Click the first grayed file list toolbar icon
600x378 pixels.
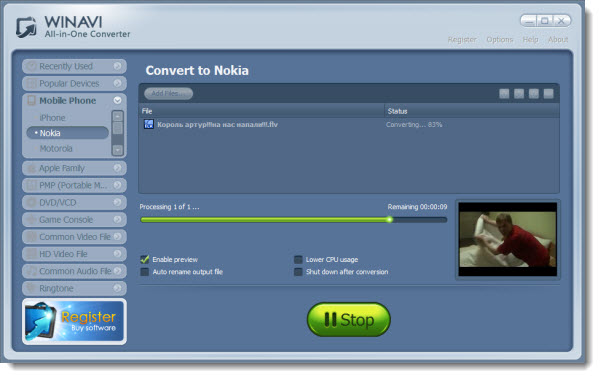pos(504,94)
